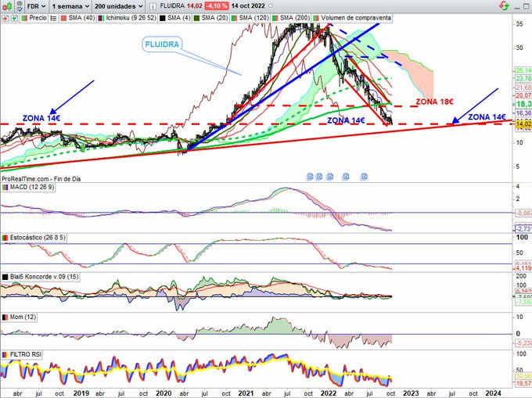
Task: Open the Precio price series settings
Action: point(38,18)
